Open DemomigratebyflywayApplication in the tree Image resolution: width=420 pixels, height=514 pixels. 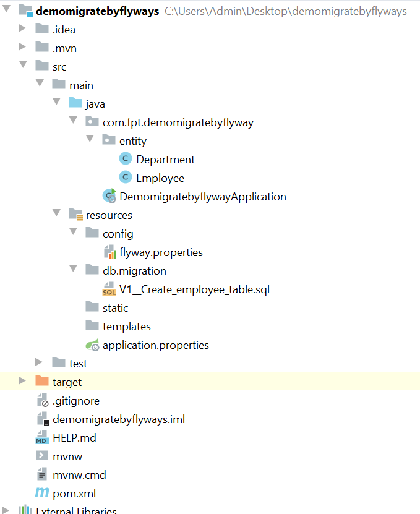click(x=203, y=197)
